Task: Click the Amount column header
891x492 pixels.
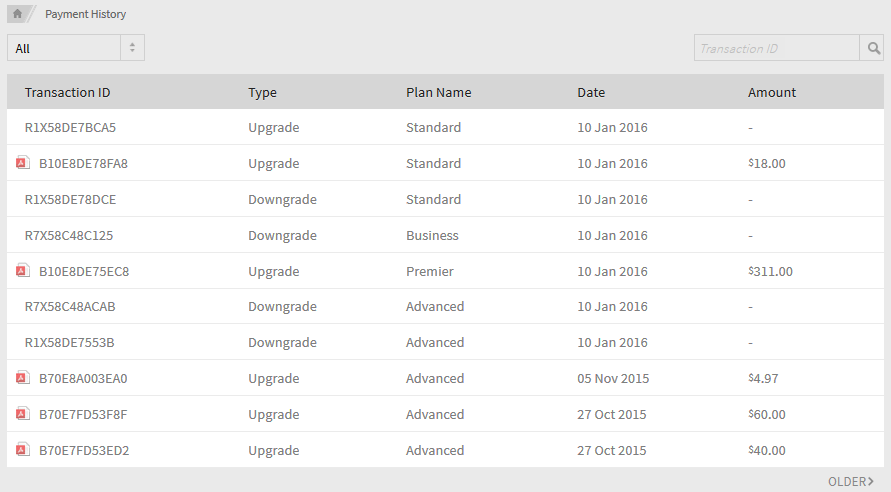Action: click(772, 92)
